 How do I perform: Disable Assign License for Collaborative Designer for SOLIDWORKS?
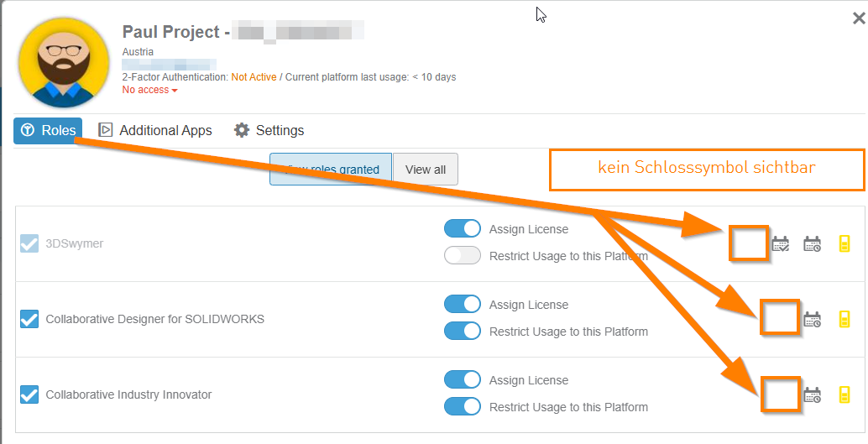click(x=462, y=305)
